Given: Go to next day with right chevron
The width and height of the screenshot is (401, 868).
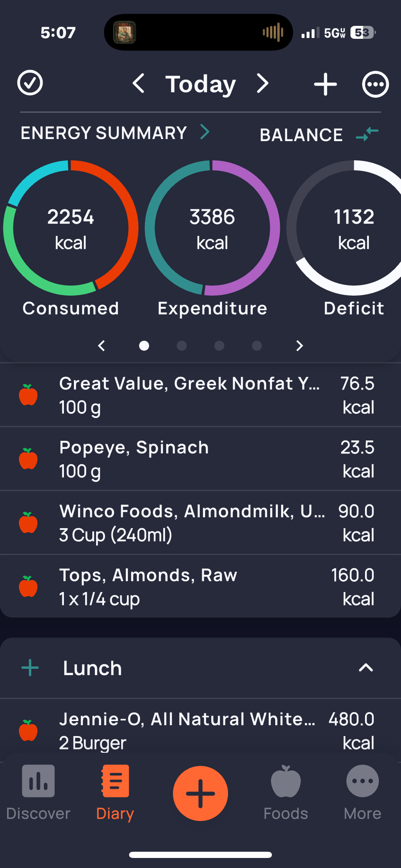Looking at the screenshot, I should click(x=262, y=84).
